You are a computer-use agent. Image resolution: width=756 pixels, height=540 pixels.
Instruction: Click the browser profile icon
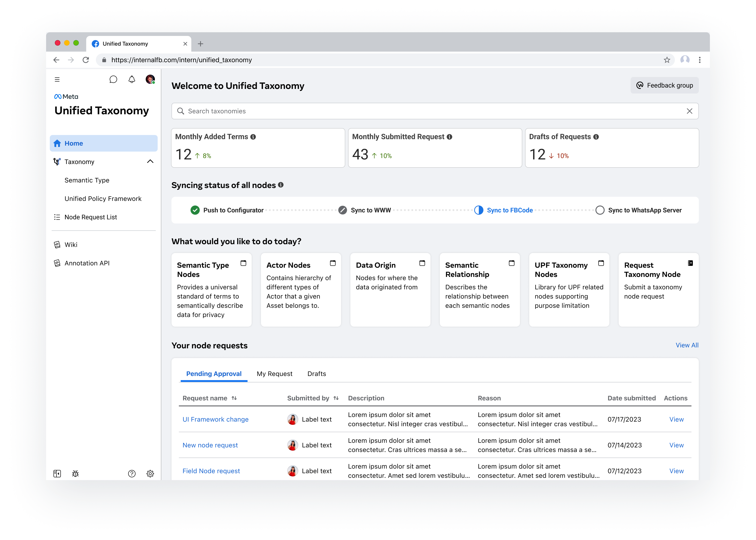click(685, 60)
